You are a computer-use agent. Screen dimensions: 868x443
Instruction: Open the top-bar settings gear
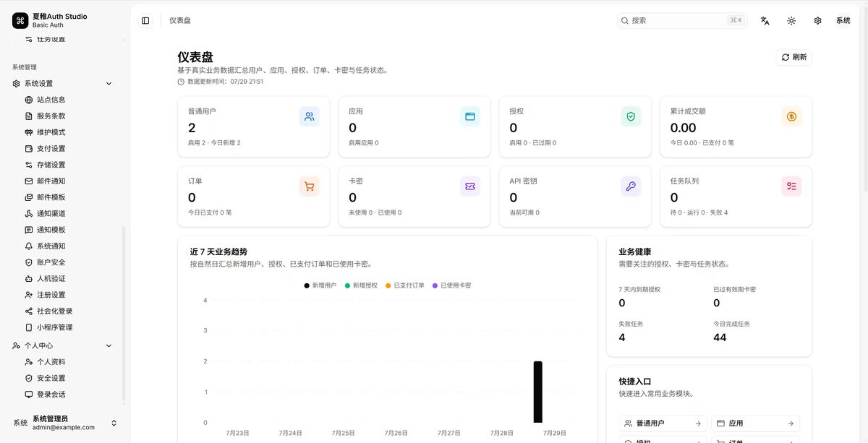point(817,21)
